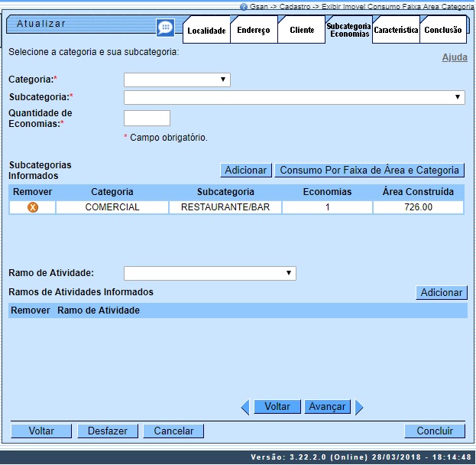Open the Característica tab

click(396, 31)
